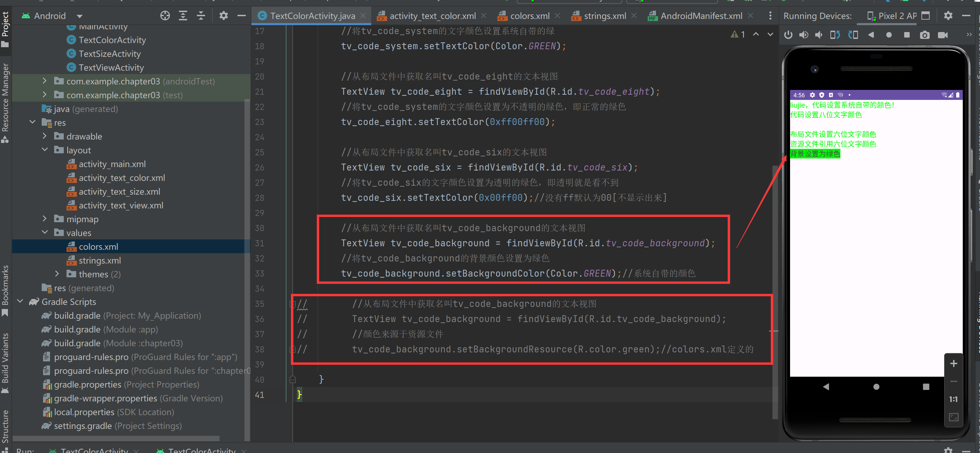Set emulator zoom to 1:1

[x=953, y=399]
